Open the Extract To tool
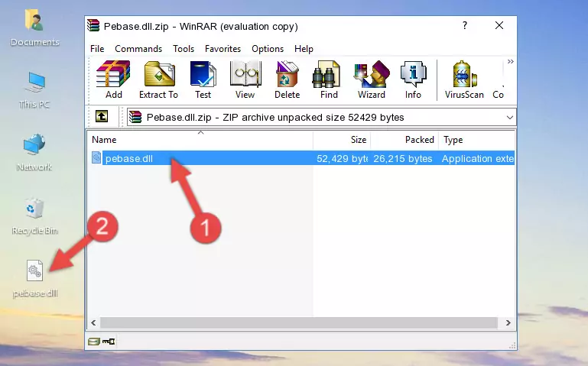 (x=158, y=79)
